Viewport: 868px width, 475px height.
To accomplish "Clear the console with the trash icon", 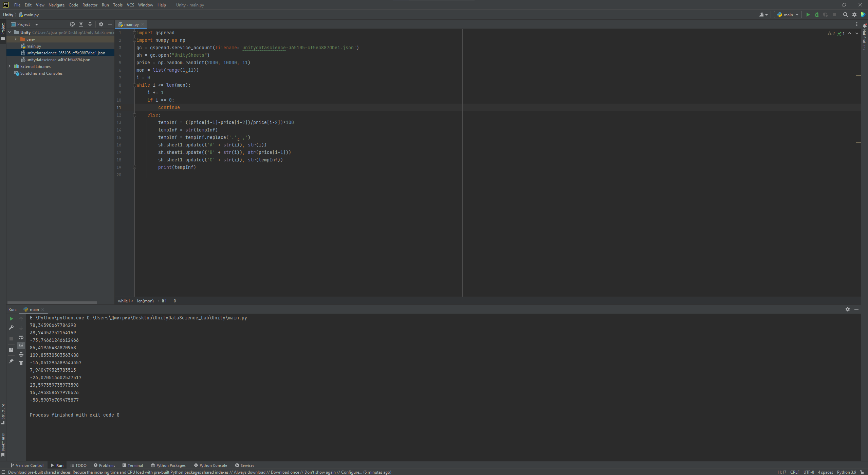I will click(21, 363).
